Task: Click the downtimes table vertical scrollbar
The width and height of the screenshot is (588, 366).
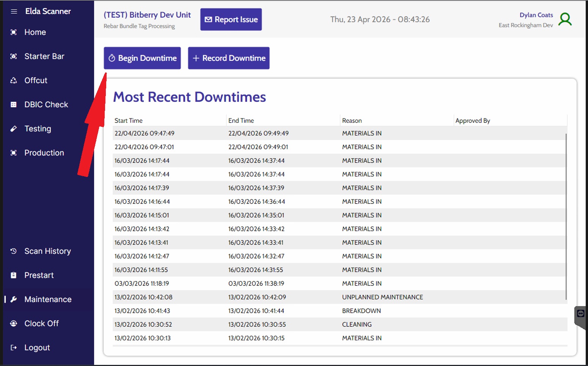Action: pyautogui.click(x=566, y=216)
